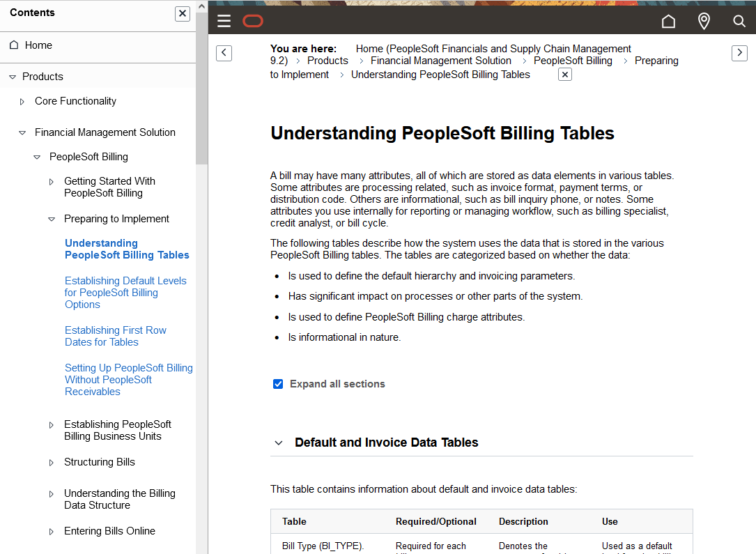Screen dimensions: 756x554
Task: Close the Contents panel
Action: (x=183, y=13)
